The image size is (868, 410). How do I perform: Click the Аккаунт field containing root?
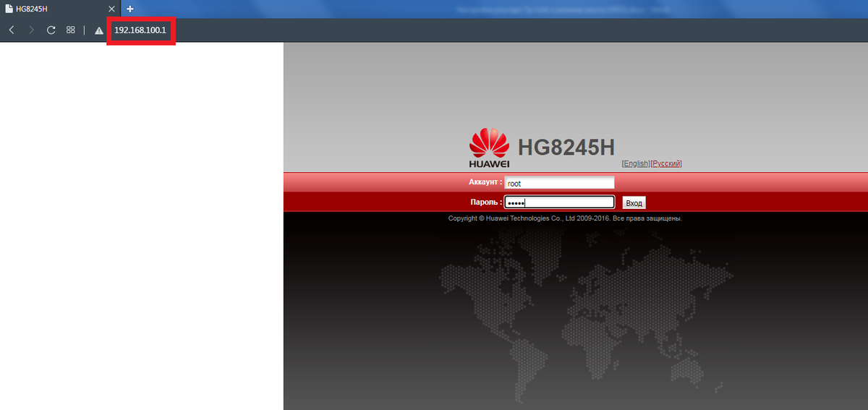[559, 184]
